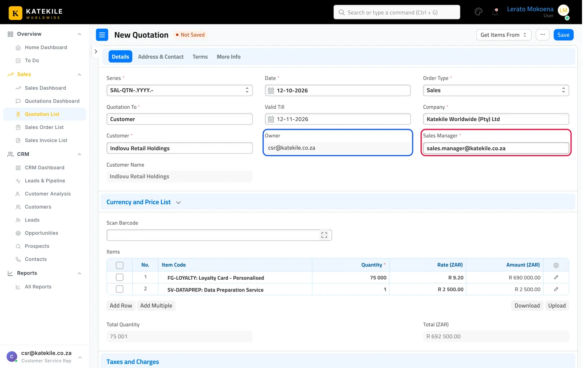Edit row 1 FG-LOYALTY with pencil icon

(556, 277)
